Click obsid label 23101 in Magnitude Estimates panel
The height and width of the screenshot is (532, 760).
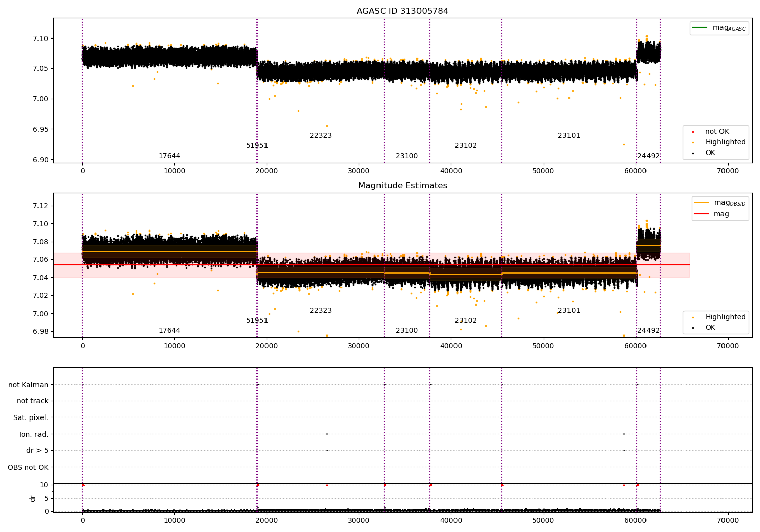pyautogui.click(x=569, y=311)
